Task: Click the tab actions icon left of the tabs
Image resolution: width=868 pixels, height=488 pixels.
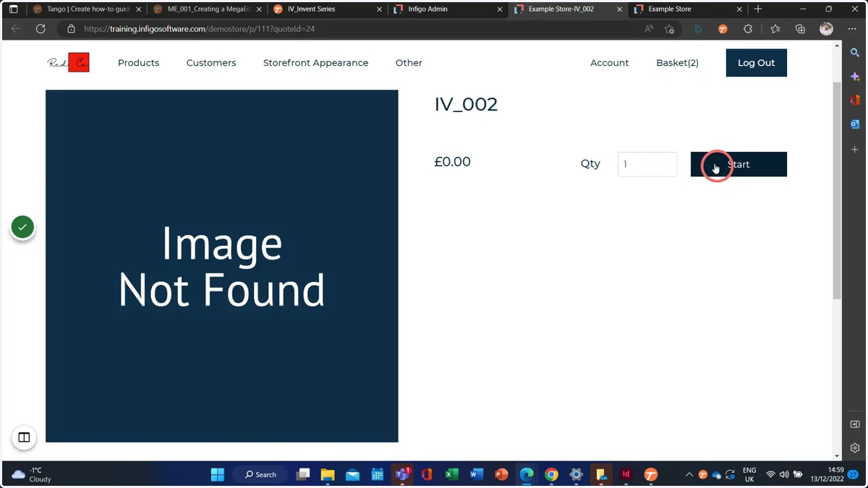Action: pyautogui.click(x=13, y=9)
